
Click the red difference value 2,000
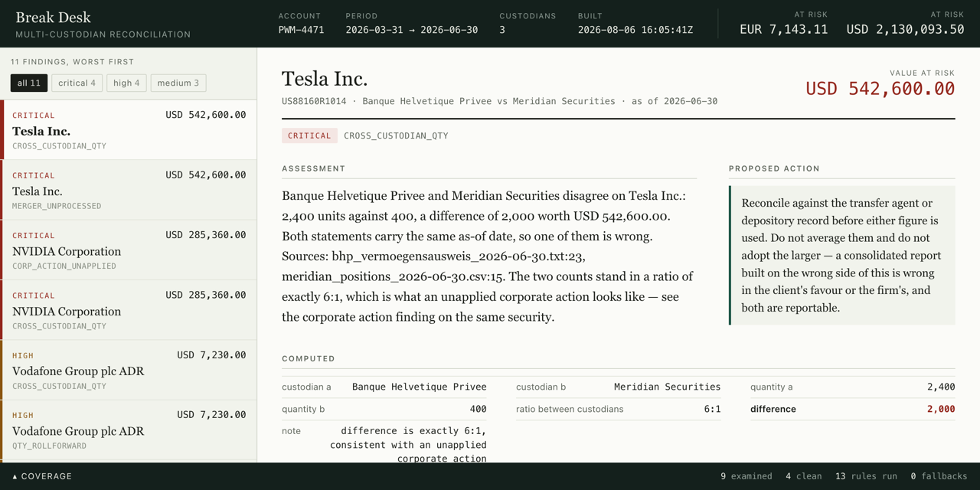941,409
